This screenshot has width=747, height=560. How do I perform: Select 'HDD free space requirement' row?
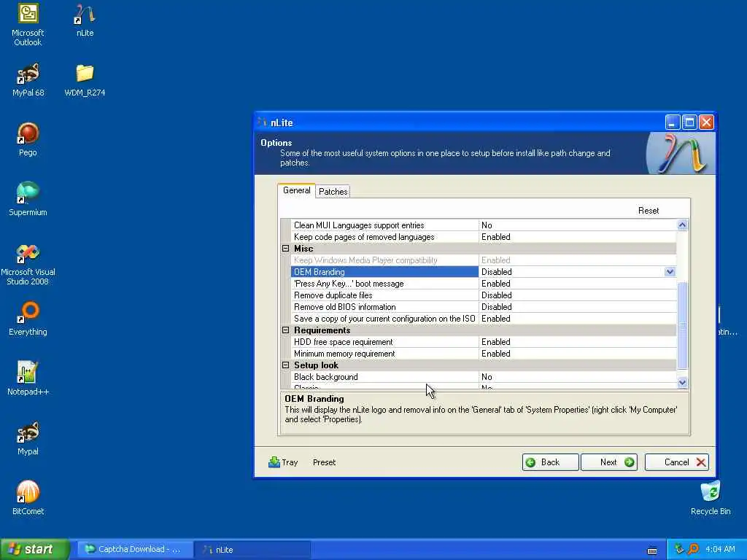pyautogui.click(x=483, y=342)
